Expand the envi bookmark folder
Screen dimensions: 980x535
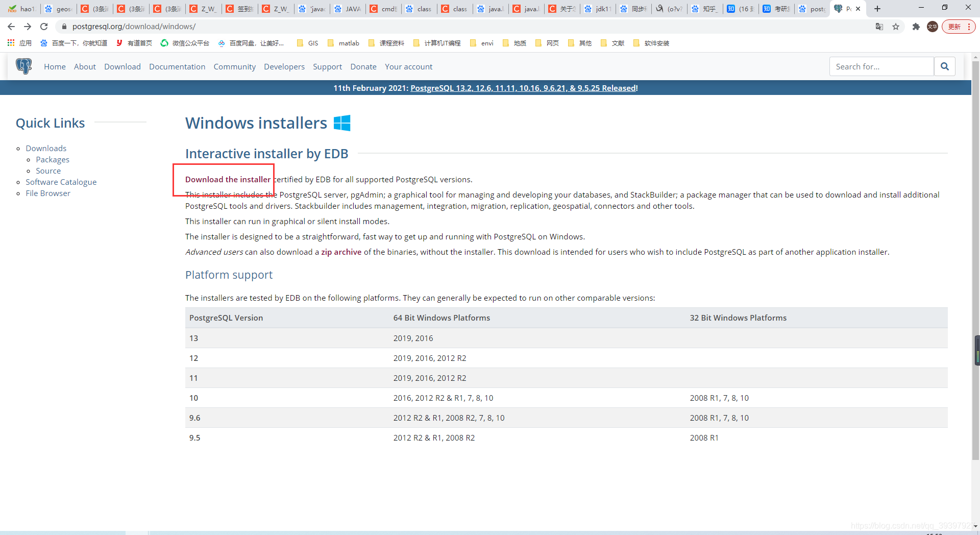pos(481,43)
